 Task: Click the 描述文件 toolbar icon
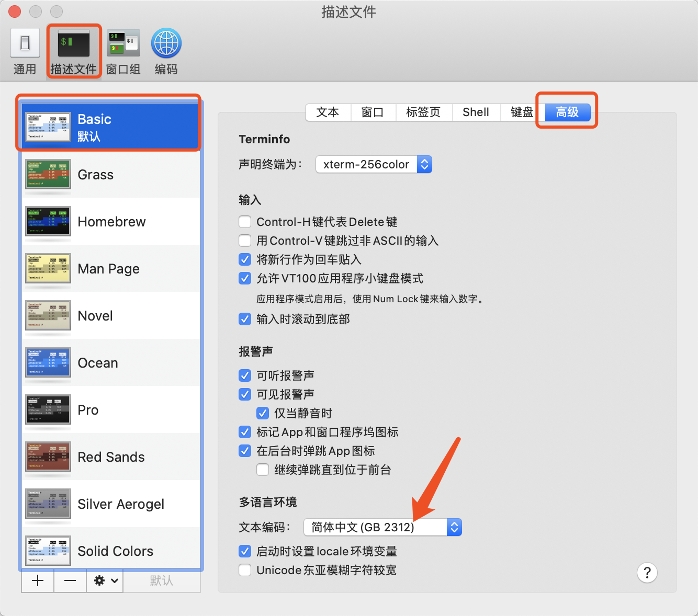73,51
